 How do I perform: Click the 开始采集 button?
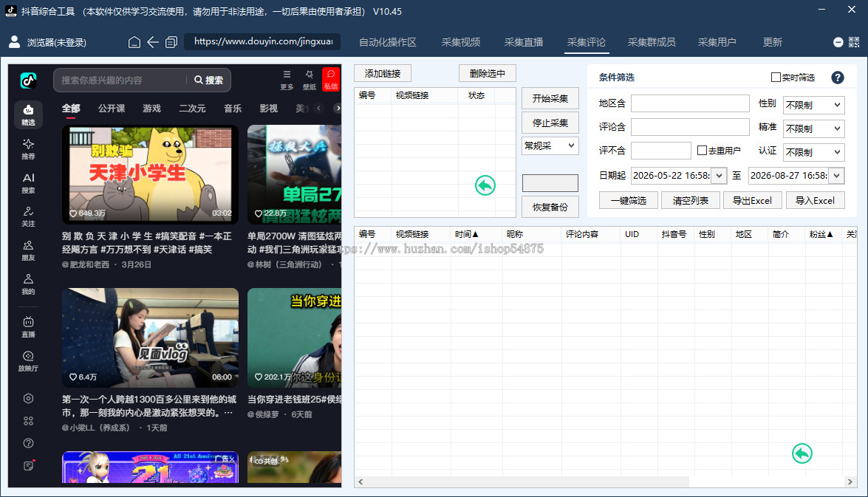click(550, 98)
